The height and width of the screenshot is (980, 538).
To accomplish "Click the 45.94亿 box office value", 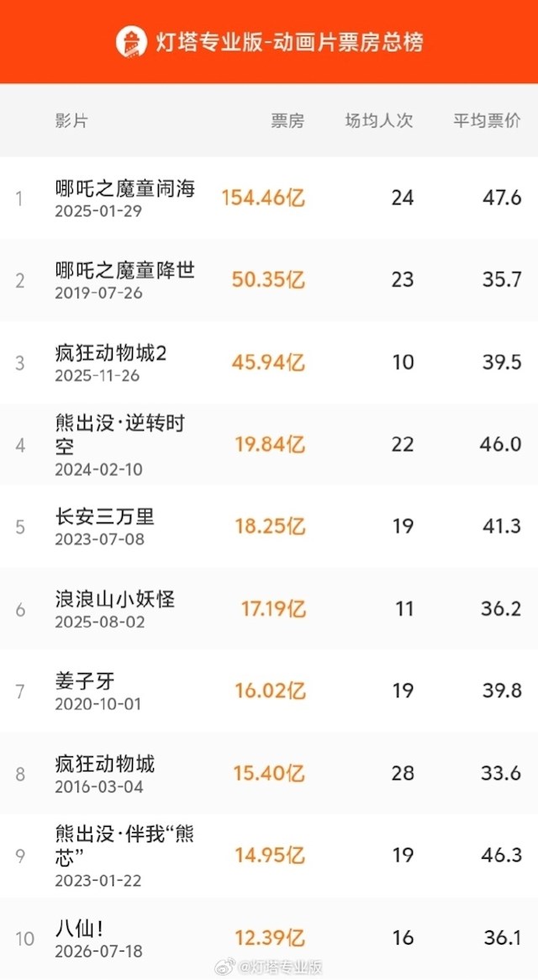I will [x=269, y=363].
